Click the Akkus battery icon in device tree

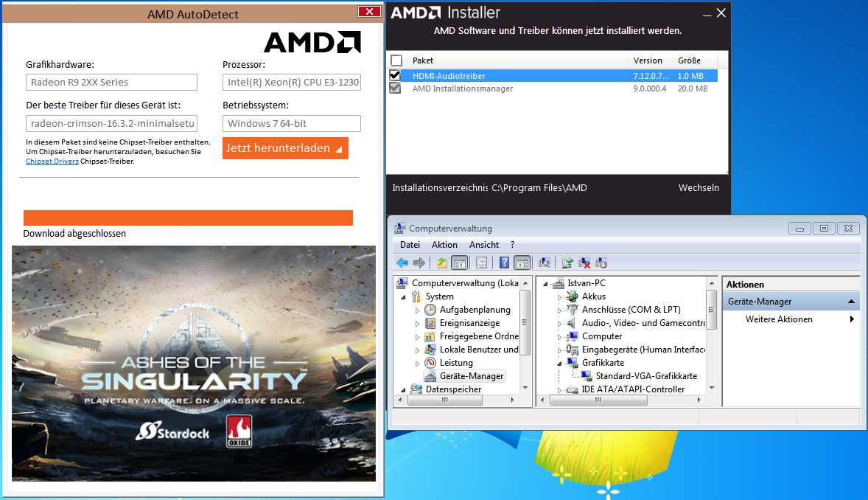573,296
